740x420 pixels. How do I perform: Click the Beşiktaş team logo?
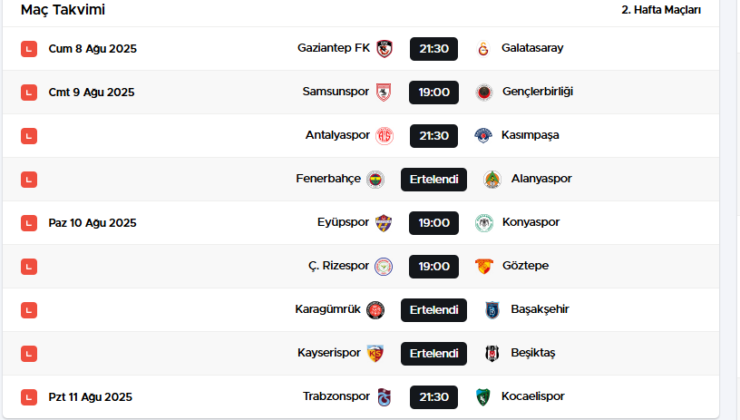492,354
